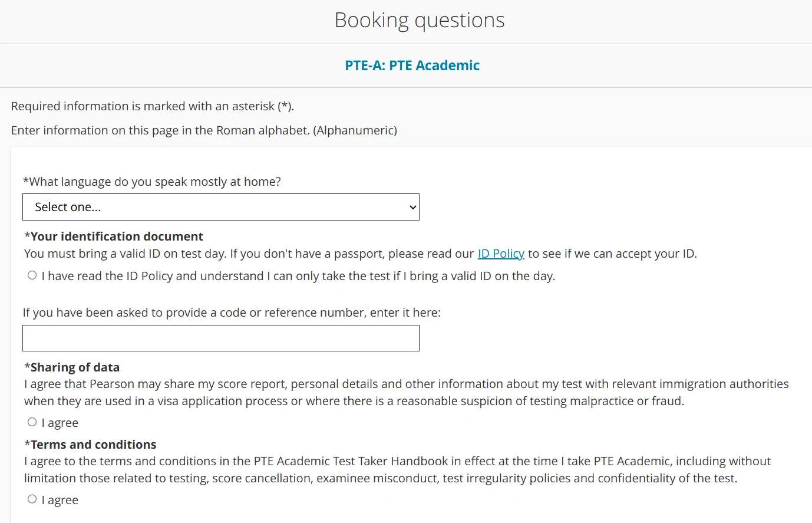Click the PTE-A: PTE Academic heading link
This screenshot has width=812, height=523.
point(412,65)
